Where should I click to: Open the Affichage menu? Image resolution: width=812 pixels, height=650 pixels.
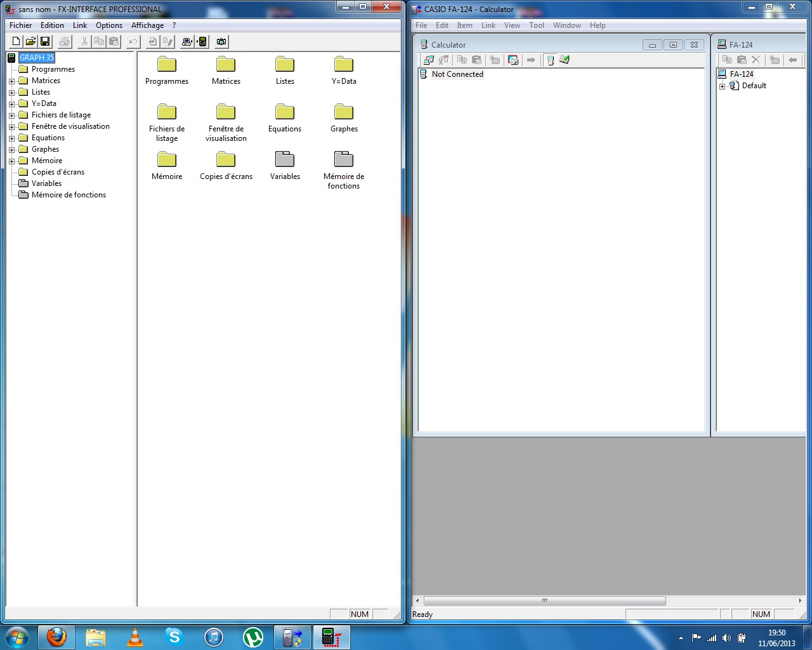(x=147, y=25)
